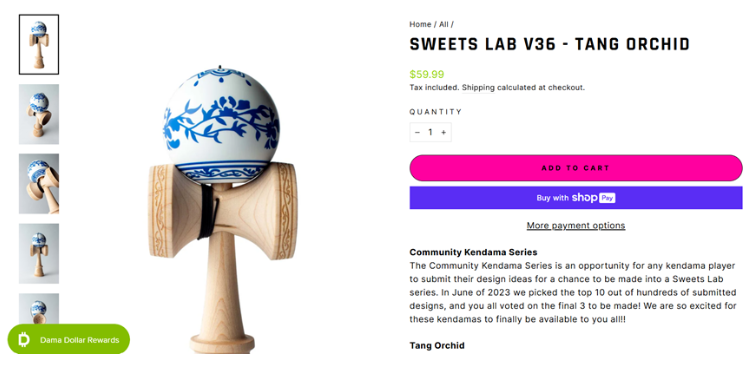The image size is (754, 370).
Task: Open More payment options link
Action: pyautogui.click(x=576, y=225)
